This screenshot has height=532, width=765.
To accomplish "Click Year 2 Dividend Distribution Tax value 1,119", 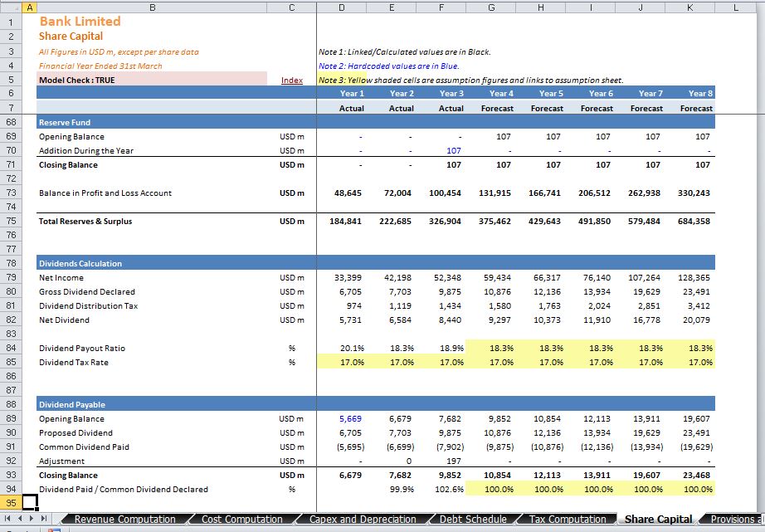I will point(400,305).
